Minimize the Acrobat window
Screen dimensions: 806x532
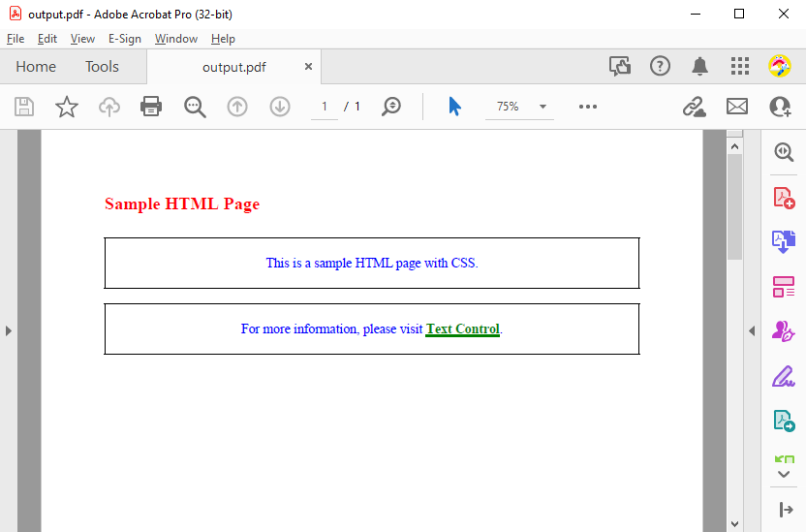click(x=695, y=14)
